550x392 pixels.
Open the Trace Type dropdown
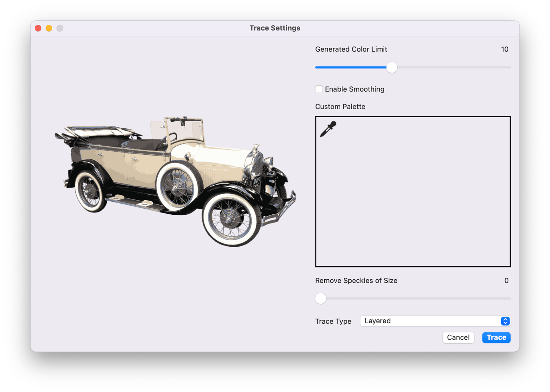435,321
